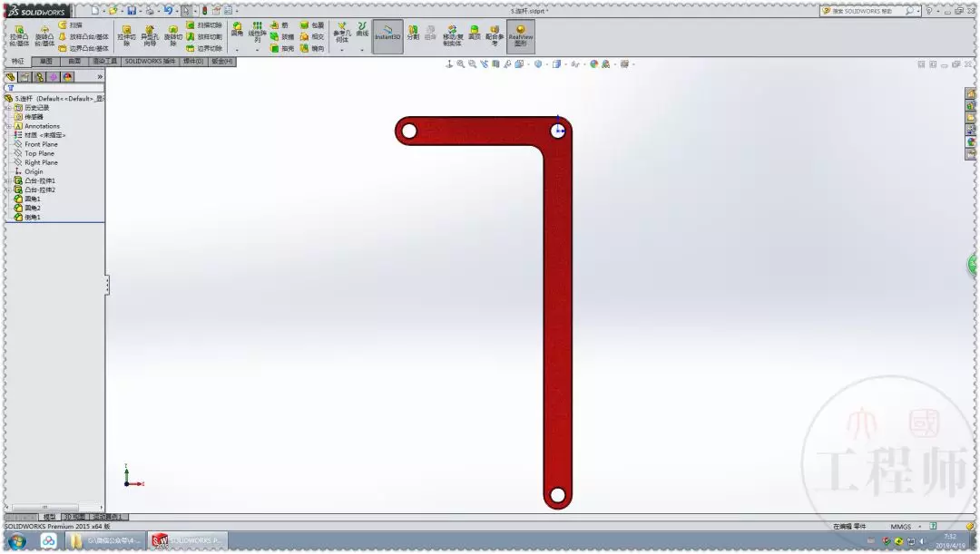Click the Lofted Boss/Base tool

click(x=83, y=37)
